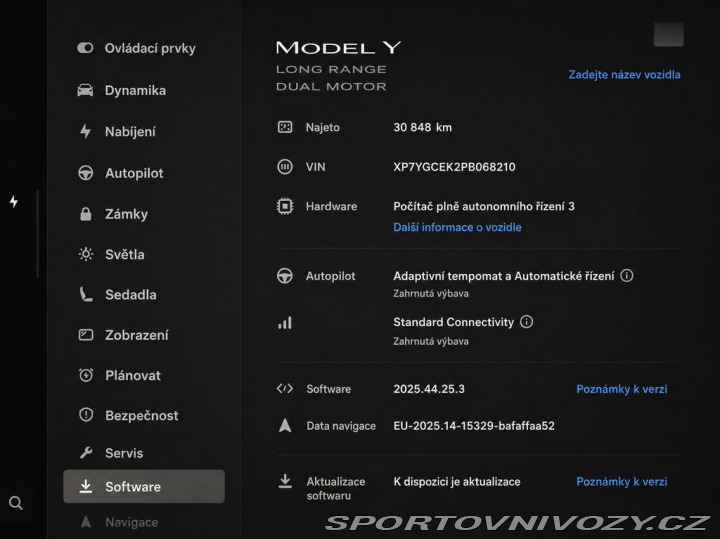The width and height of the screenshot is (720, 539).
Task: Open Další informace o vozidle
Action: (x=457, y=227)
